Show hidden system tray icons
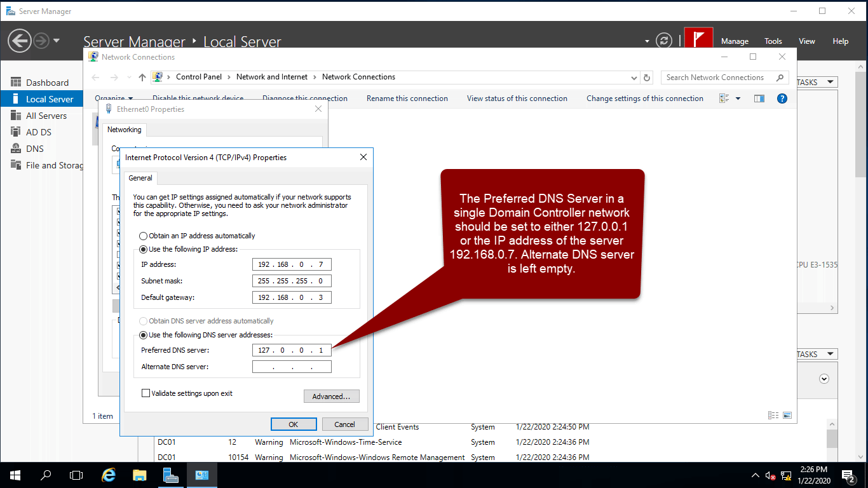 [756, 475]
